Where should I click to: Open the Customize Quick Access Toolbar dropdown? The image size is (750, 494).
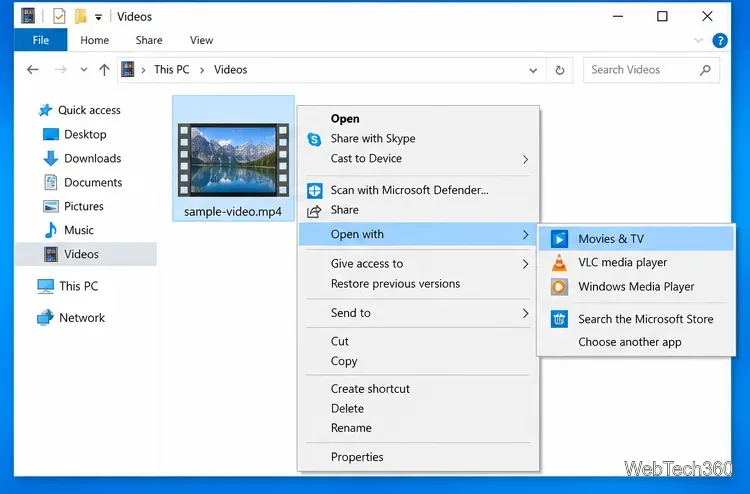coord(99,17)
